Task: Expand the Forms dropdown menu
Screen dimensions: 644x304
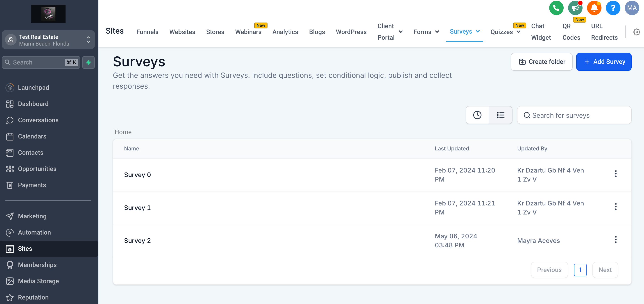Action: click(x=426, y=32)
